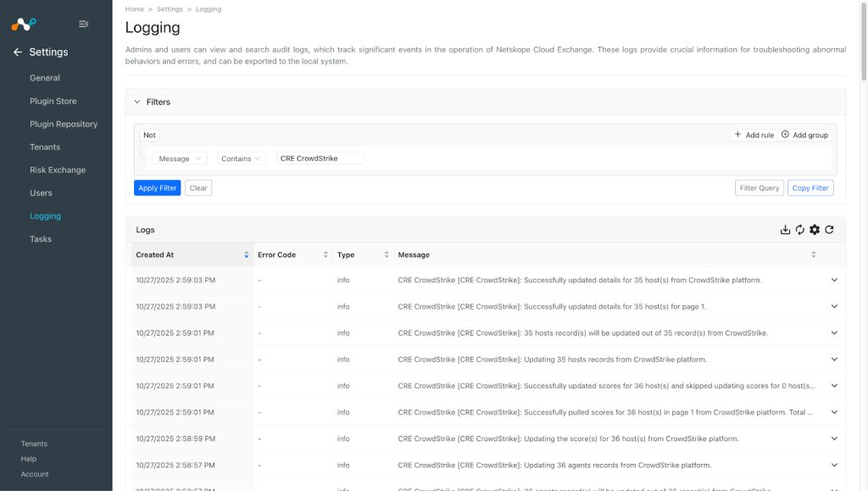Click the page vertical scrollbar

pyautogui.click(x=864, y=42)
